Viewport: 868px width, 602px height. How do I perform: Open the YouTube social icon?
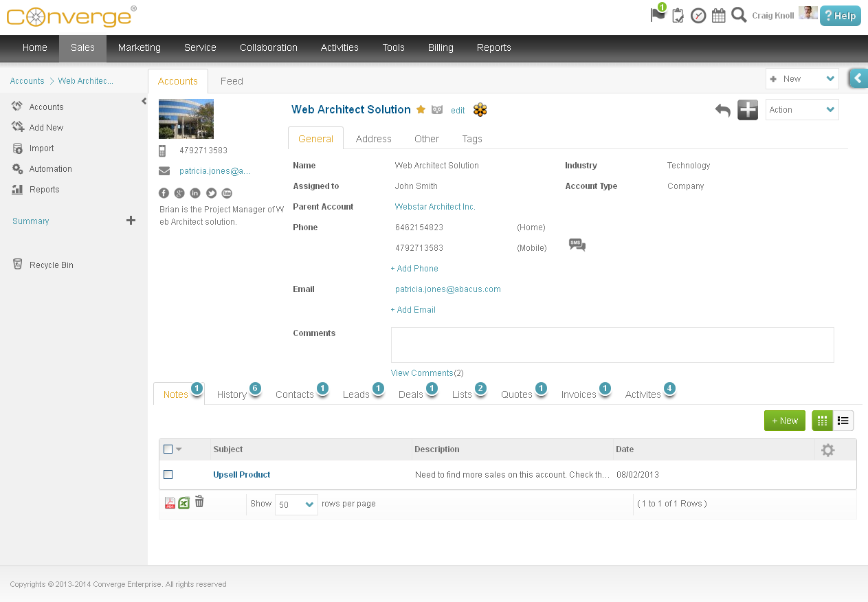227,193
